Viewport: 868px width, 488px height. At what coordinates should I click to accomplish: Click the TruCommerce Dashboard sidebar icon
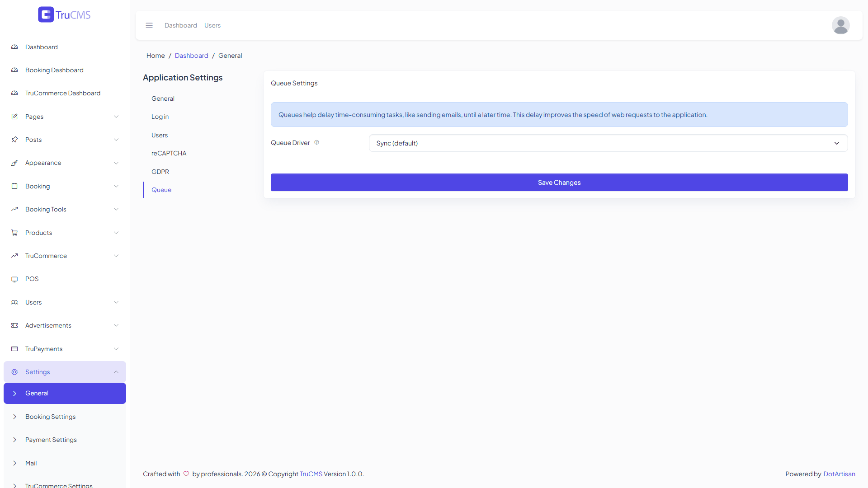[14, 93]
